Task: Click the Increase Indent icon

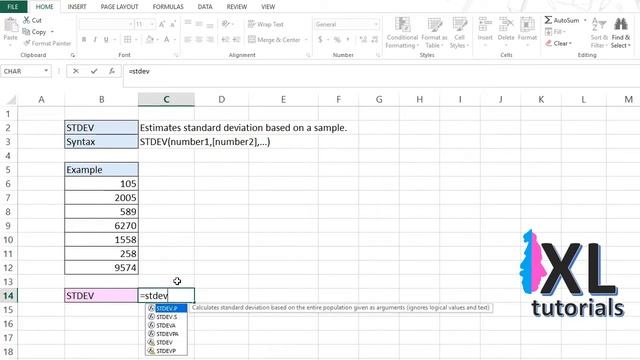Action: [x=236, y=40]
